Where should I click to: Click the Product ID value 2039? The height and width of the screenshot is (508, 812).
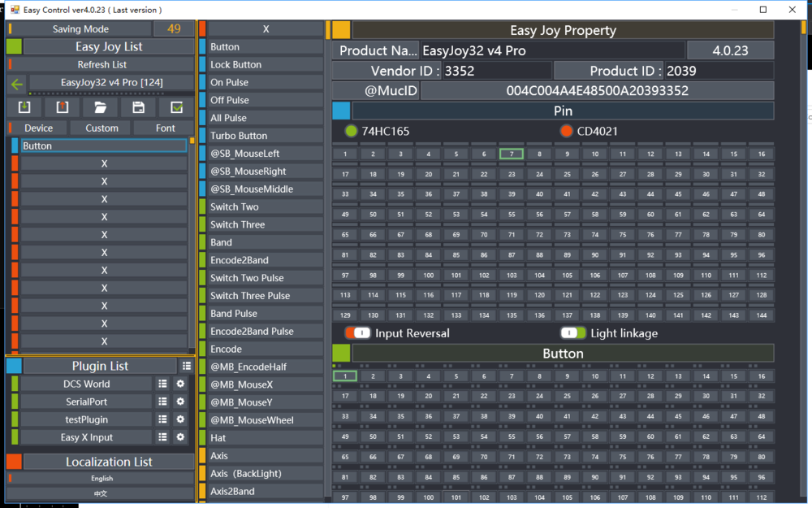[719, 71]
